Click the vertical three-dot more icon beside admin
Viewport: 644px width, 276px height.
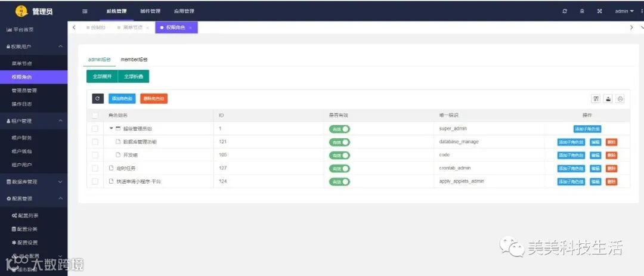[642, 11]
